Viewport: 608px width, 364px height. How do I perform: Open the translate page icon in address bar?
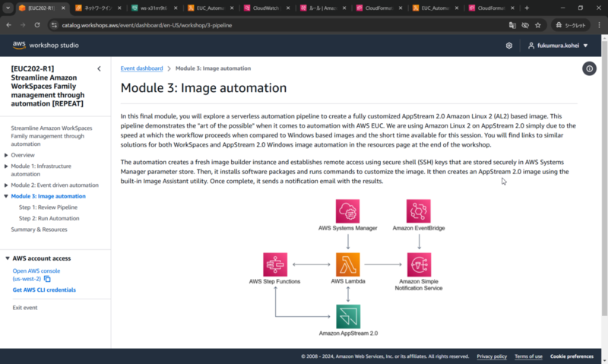point(512,25)
